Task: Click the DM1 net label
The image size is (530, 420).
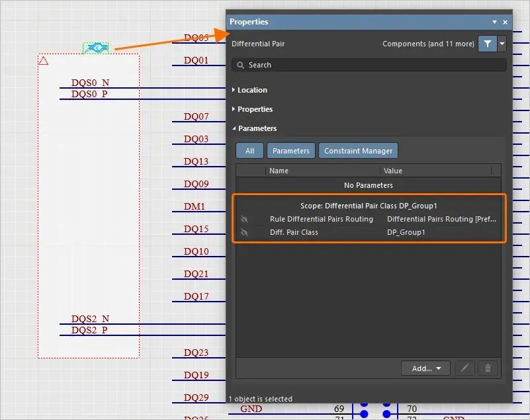Action: point(195,206)
